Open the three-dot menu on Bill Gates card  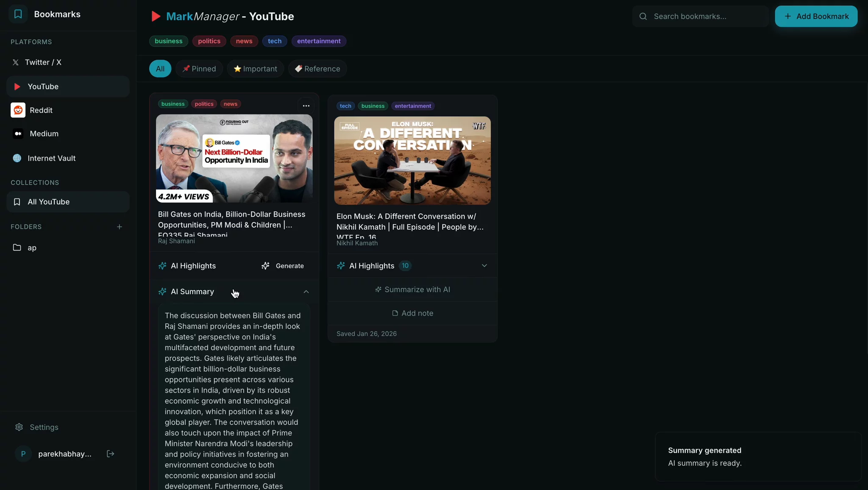[x=306, y=106]
